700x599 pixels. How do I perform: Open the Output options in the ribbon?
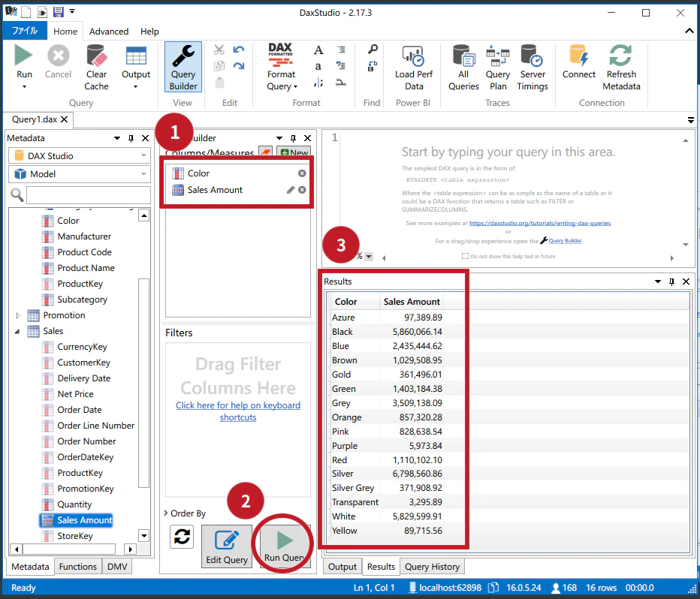[x=136, y=68]
